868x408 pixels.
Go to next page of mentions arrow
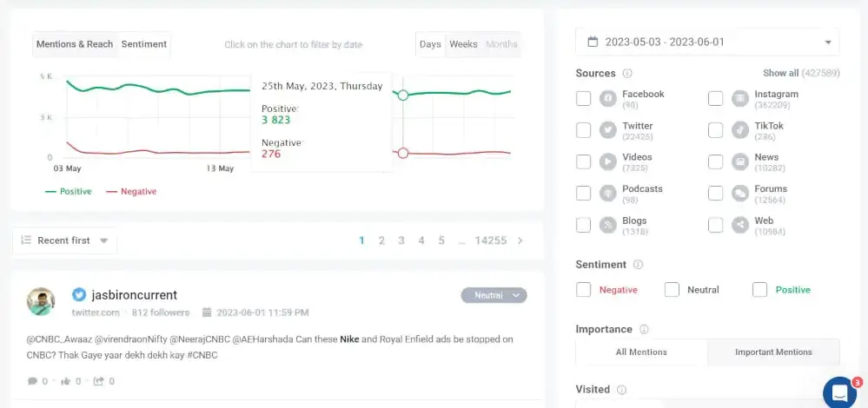[x=520, y=240]
